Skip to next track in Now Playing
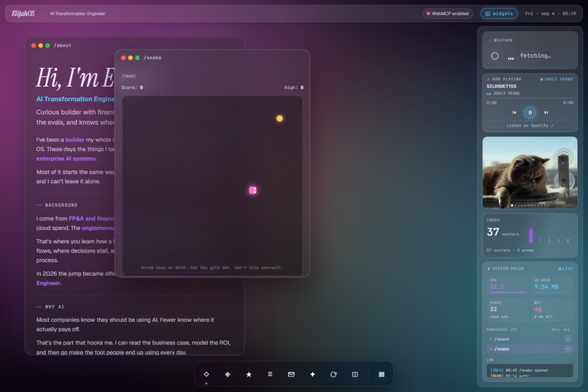588x392 pixels. point(546,112)
